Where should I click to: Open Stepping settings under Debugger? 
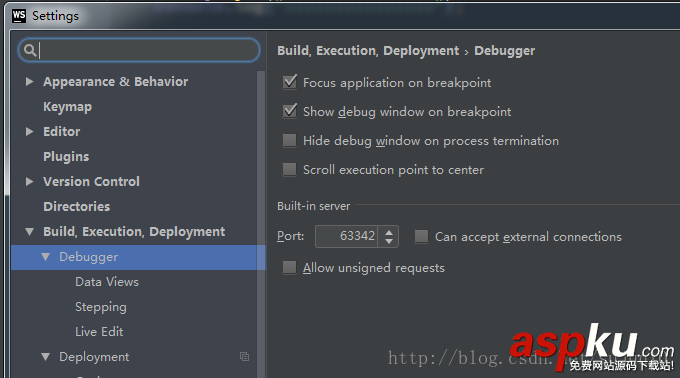pyautogui.click(x=101, y=307)
